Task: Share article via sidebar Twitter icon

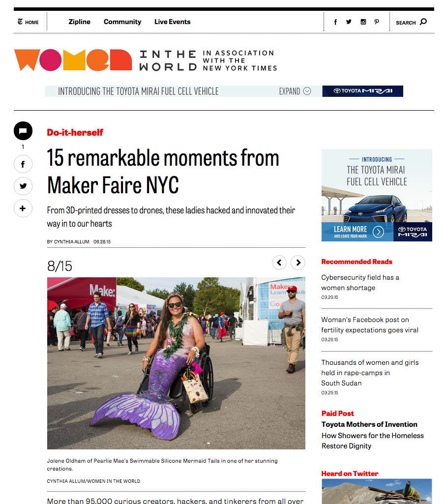Action: click(23, 186)
